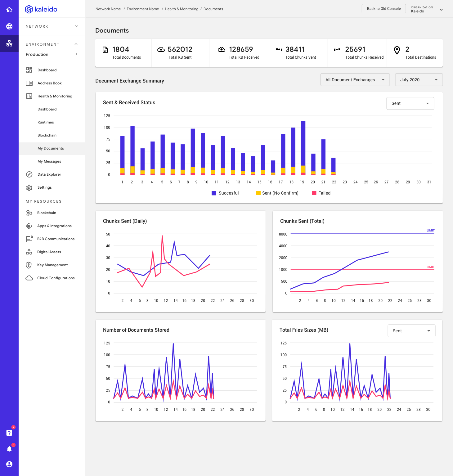Open the July 2020 month dropdown
The image size is (453, 476).
[419, 80]
